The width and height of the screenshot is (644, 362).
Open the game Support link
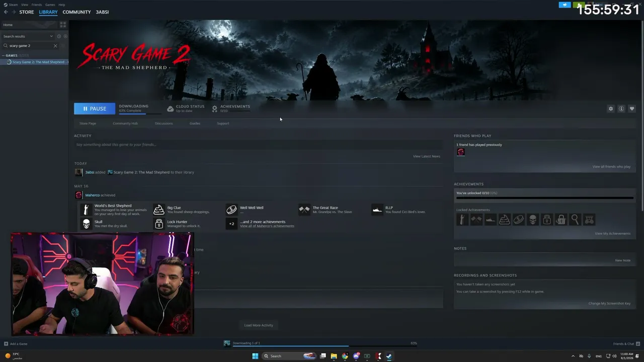pos(223,123)
